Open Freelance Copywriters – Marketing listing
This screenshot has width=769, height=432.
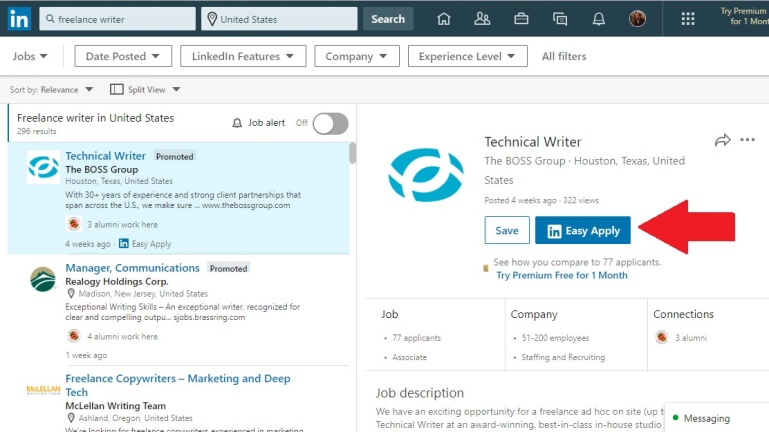pyautogui.click(x=178, y=385)
